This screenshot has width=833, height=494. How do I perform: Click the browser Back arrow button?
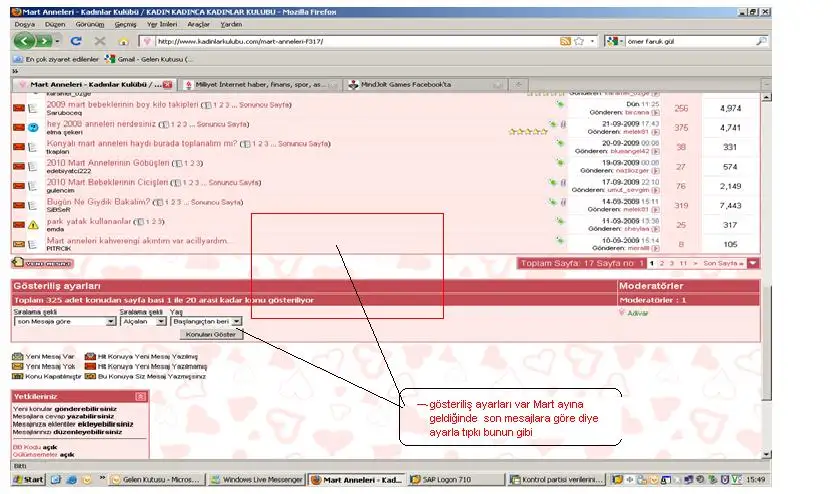(x=23, y=41)
